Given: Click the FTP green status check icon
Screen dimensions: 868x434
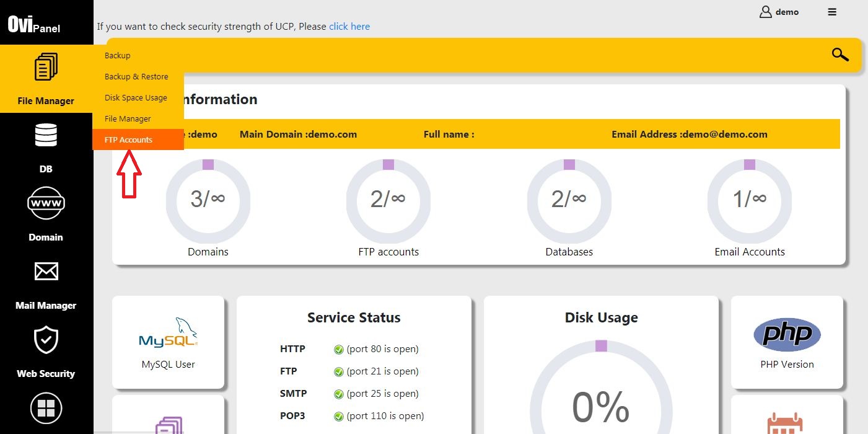Looking at the screenshot, I should [338, 372].
